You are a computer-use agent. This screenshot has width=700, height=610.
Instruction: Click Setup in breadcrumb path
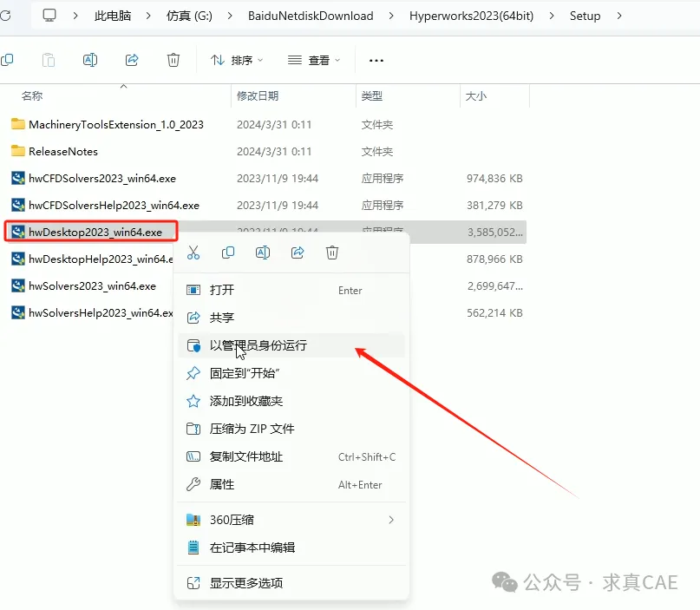coord(585,16)
